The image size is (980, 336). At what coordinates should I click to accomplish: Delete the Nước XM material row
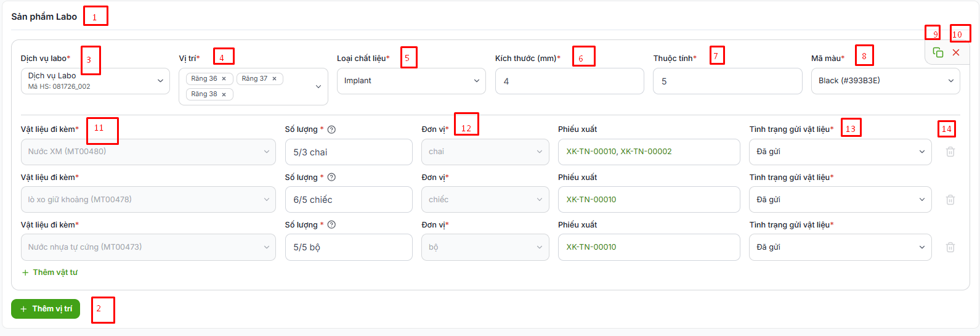pyautogui.click(x=950, y=152)
